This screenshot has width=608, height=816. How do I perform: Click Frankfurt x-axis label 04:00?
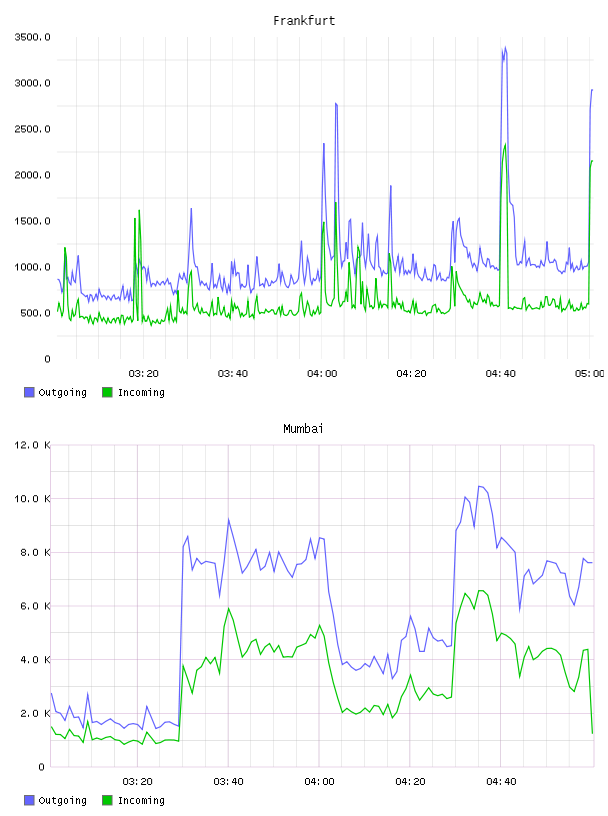click(x=322, y=374)
